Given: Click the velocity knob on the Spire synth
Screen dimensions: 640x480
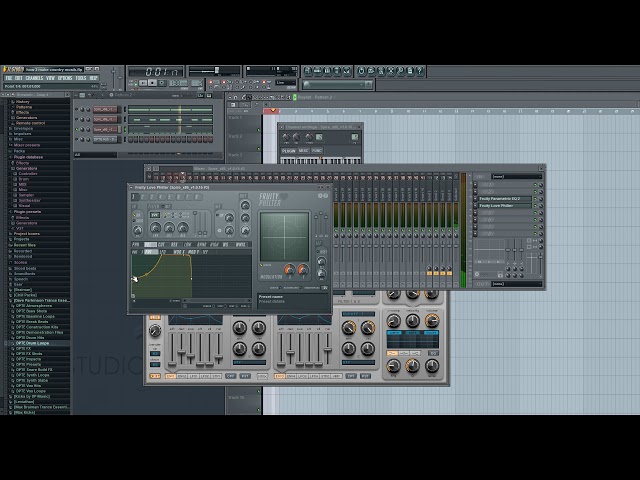Looking at the screenshot, I should (x=412, y=321).
